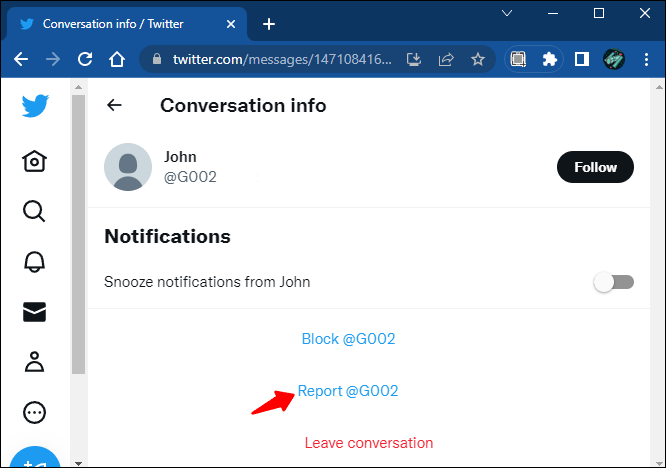Viewport: 666px width, 468px height.
Task: Bookmark this page with star icon
Action: (x=478, y=59)
